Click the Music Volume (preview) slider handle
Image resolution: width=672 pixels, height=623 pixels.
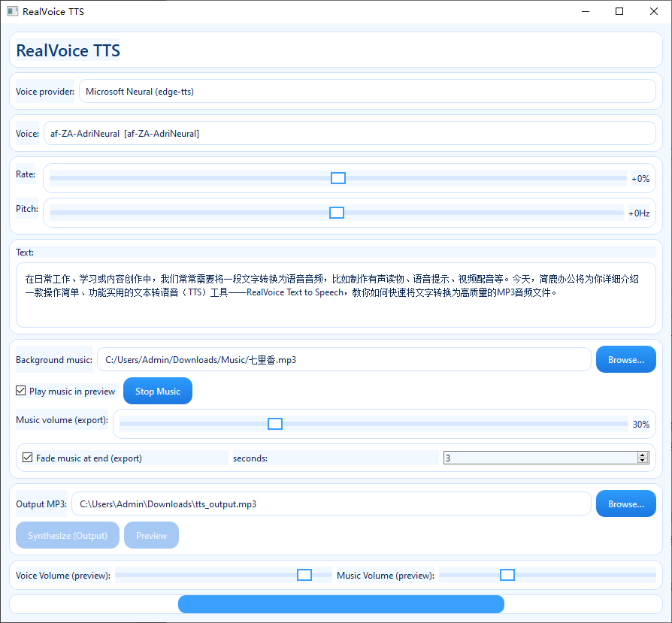tap(507, 575)
